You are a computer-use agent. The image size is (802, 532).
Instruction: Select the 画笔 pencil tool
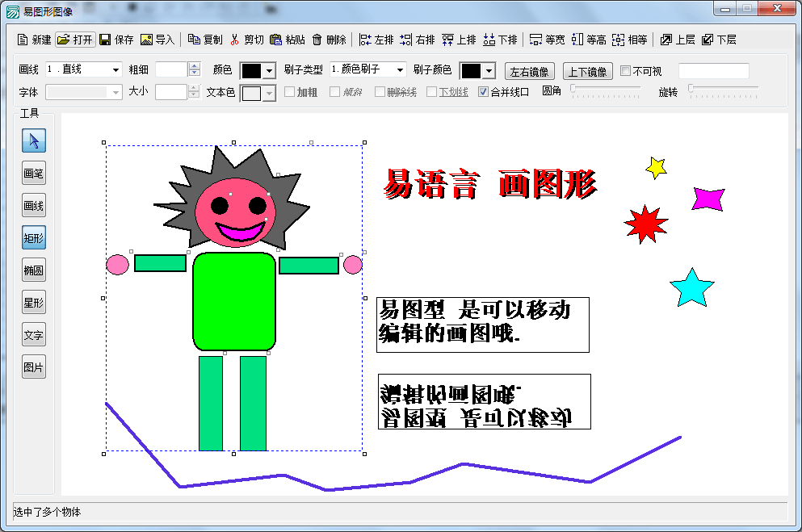point(33,173)
